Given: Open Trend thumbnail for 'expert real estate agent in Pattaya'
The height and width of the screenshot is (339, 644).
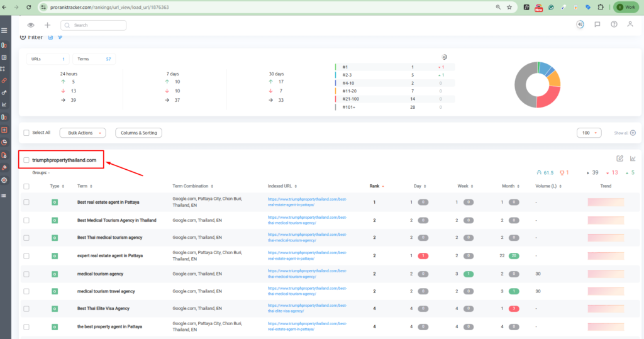Looking at the screenshot, I should pyautogui.click(x=606, y=255).
